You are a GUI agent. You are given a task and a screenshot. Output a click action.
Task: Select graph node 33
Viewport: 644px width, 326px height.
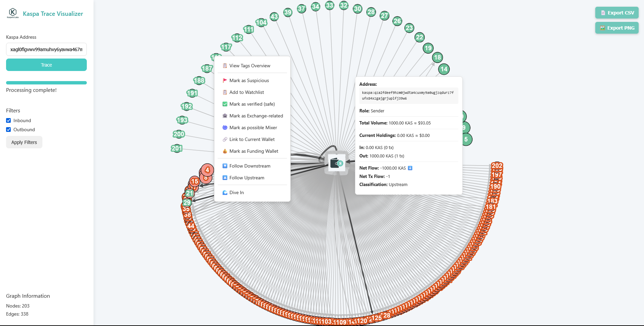tap(330, 5)
